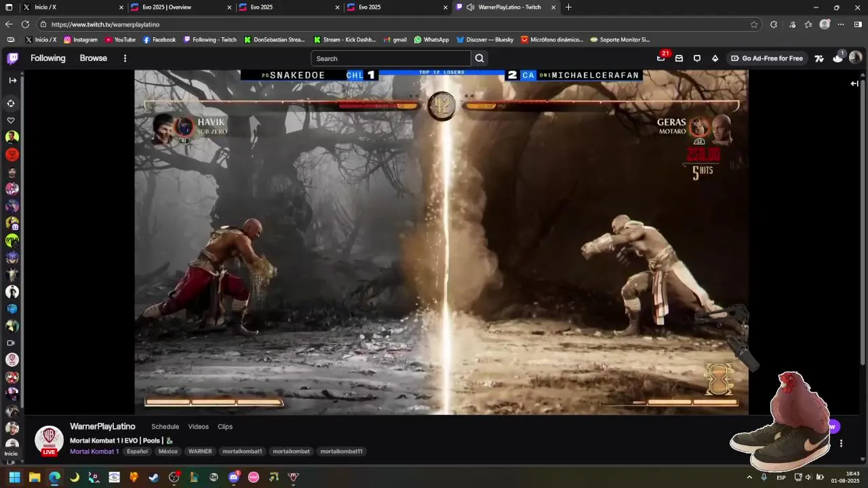
Task: Open followed channels heart icon in sidebar
Action: point(11,120)
